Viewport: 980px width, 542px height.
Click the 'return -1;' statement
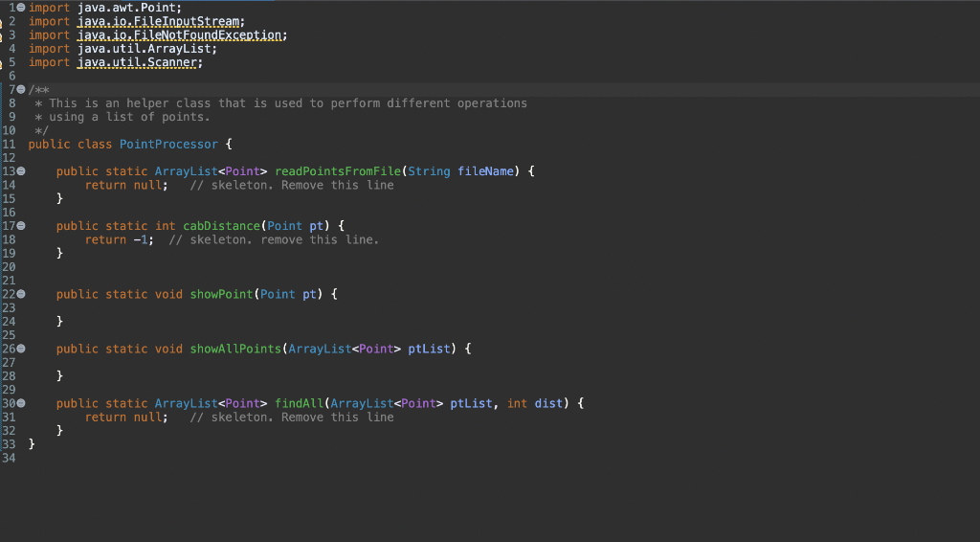pyautogui.click(x=120, y=239)
